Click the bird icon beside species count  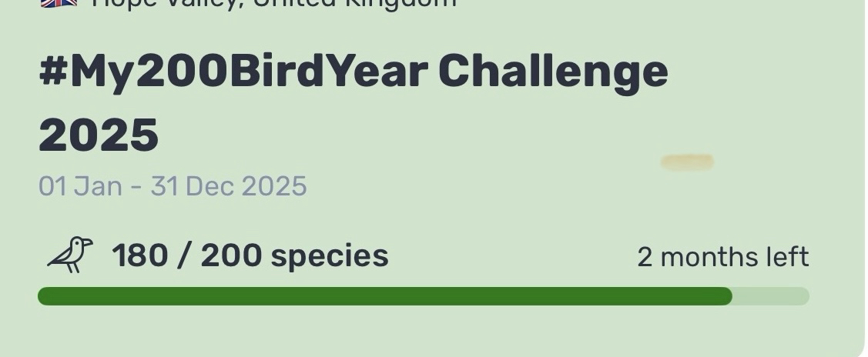[x=69, y=255]
